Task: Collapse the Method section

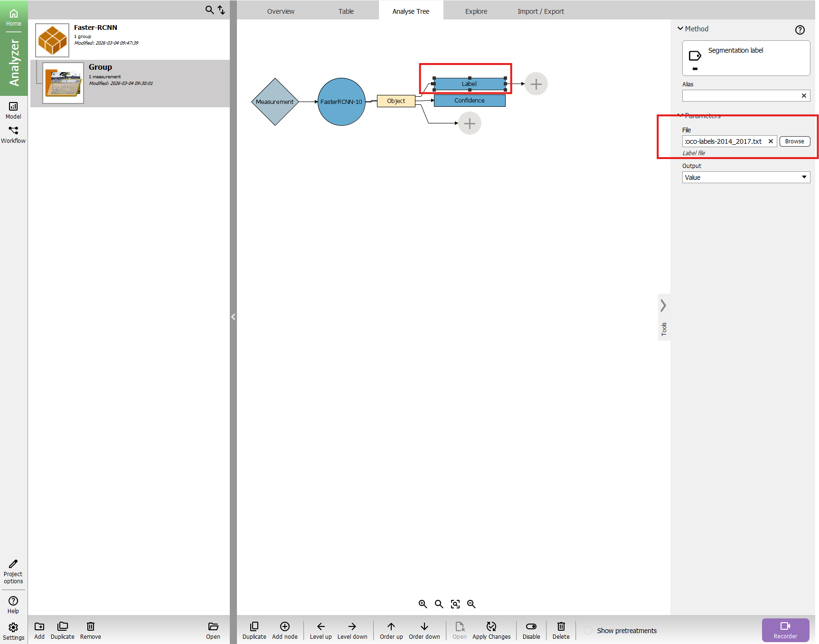Action: coord(680,29)
